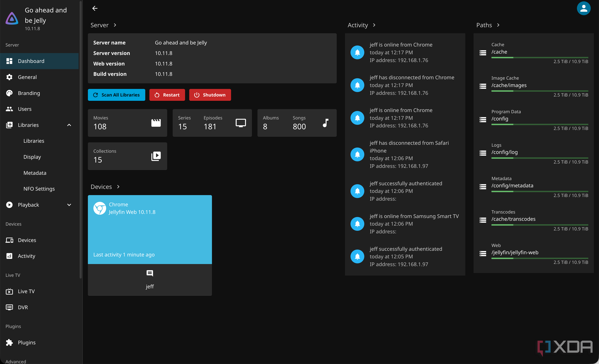Screen dimensions: 599x364
Task: Click the Shutdown button
Action: [x=210, y=95]
